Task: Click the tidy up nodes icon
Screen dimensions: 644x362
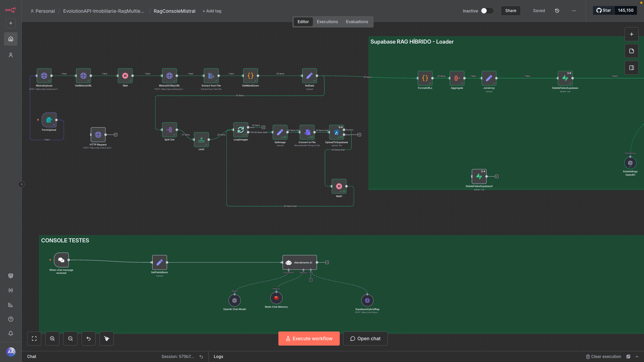Action: click(107, 339)
